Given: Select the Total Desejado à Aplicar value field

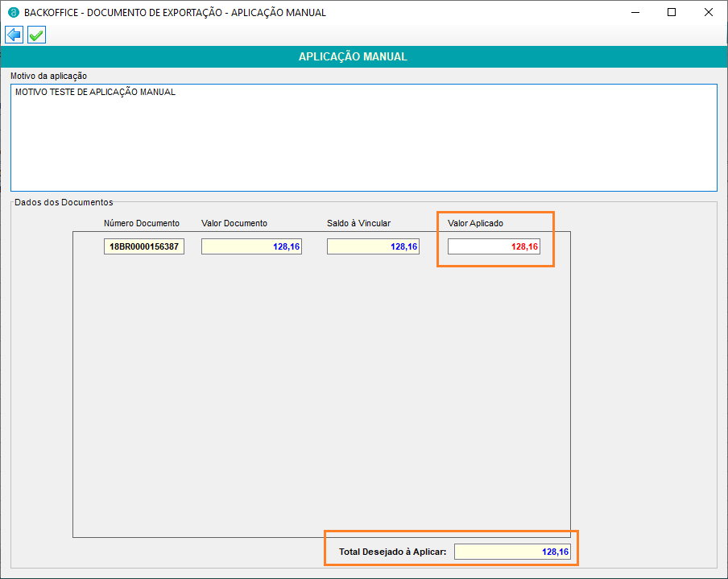Looking at the screenshot, I should (x=512, y=552).
